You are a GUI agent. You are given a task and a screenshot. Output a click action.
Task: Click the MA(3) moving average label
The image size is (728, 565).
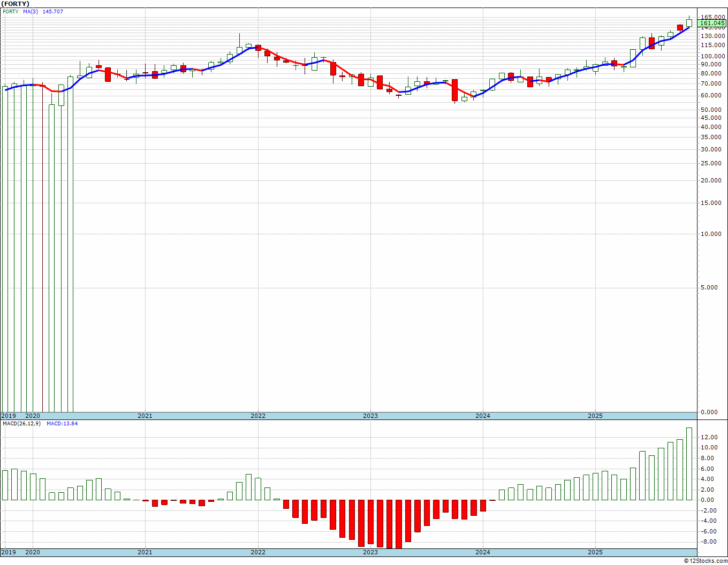[x=31, y=11]
